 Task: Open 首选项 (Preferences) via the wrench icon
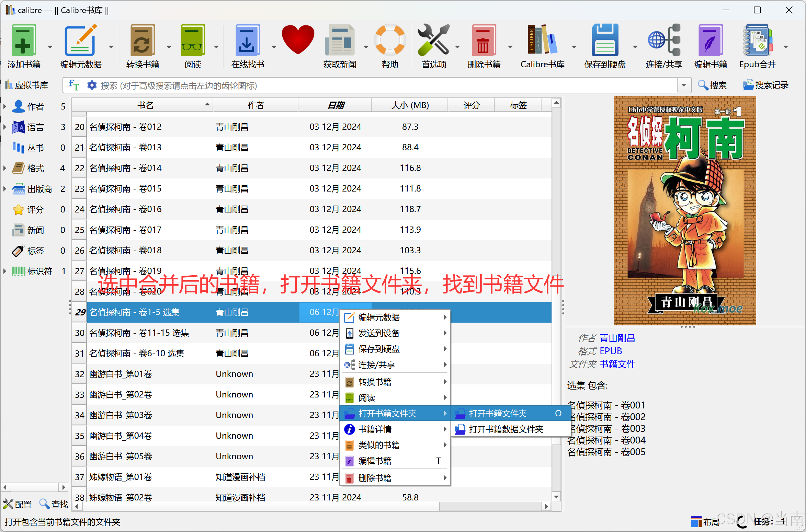[x=433, y=39]
